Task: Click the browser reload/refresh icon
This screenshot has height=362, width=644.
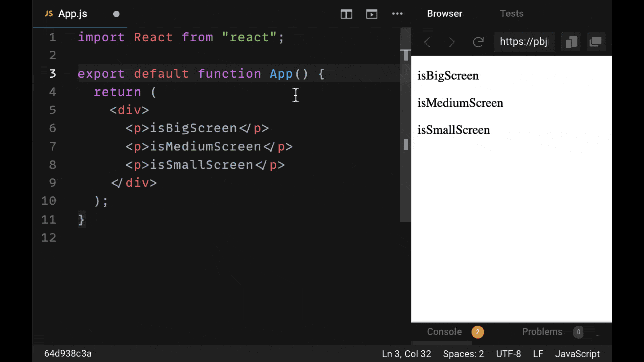Action: tap(478, 41)
